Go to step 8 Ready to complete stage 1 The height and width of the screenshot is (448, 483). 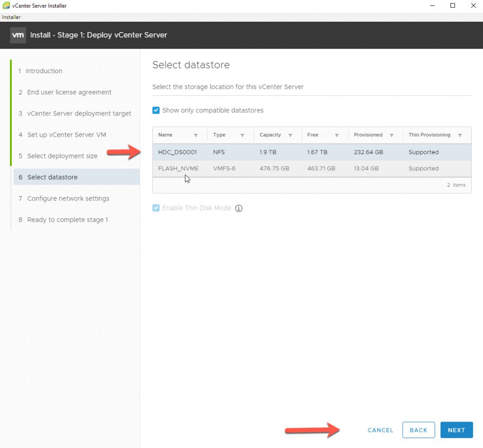[63, 220]
